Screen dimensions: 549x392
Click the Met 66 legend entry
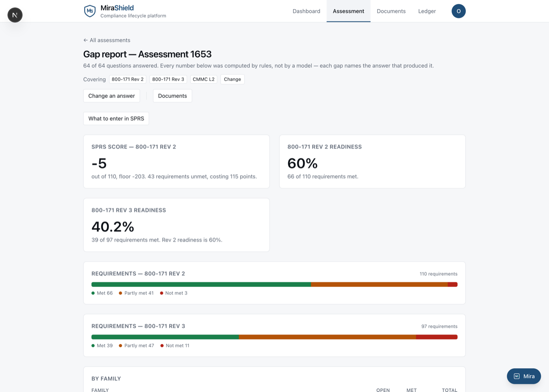click(x=102, y=293)
